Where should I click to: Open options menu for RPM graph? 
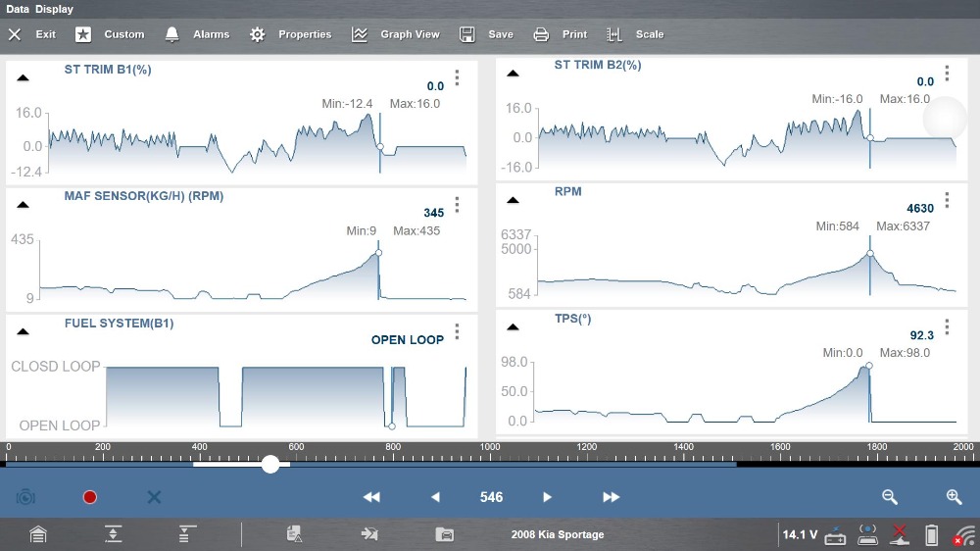947,200
